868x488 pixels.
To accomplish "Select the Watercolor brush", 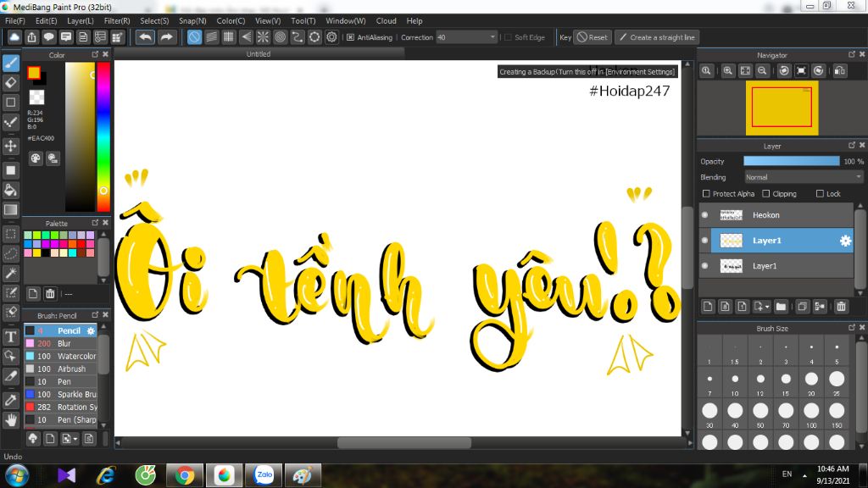I will [61, 357].
